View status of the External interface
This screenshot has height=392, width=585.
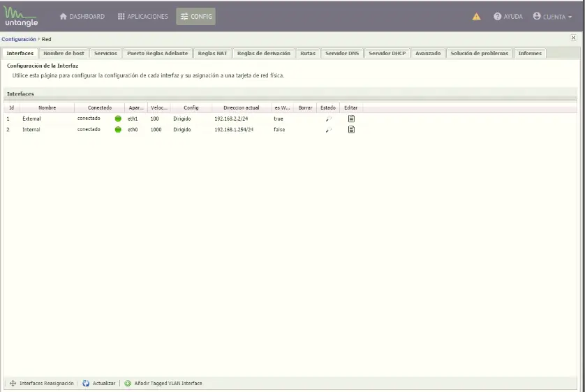point(328,119)
